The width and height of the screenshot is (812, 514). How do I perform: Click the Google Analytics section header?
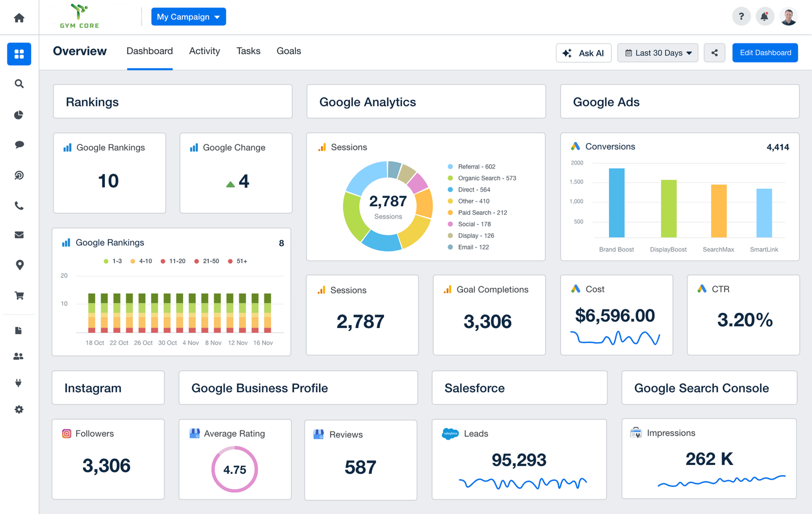pyautogui.click(x=426, y=102)
